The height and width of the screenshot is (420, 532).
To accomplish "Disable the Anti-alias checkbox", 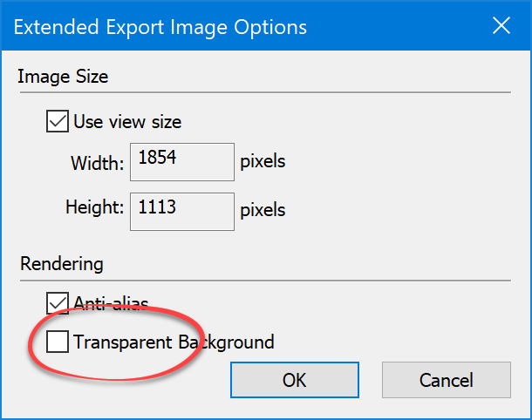I will pos(58,303).
